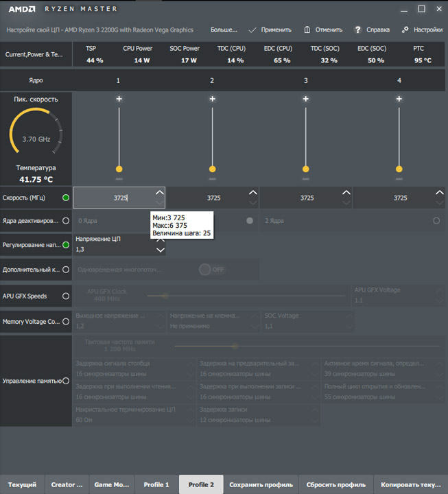The image size is (448, 494).
Task: Click Сбросить профиль button
Action: click(x=335, y=484)
